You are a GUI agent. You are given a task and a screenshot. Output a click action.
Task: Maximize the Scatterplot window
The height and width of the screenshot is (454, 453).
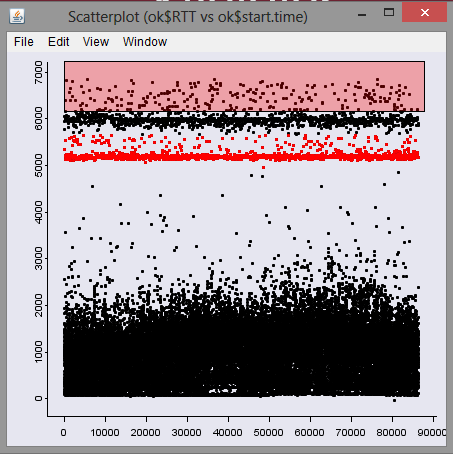click(x=389, y=13)
